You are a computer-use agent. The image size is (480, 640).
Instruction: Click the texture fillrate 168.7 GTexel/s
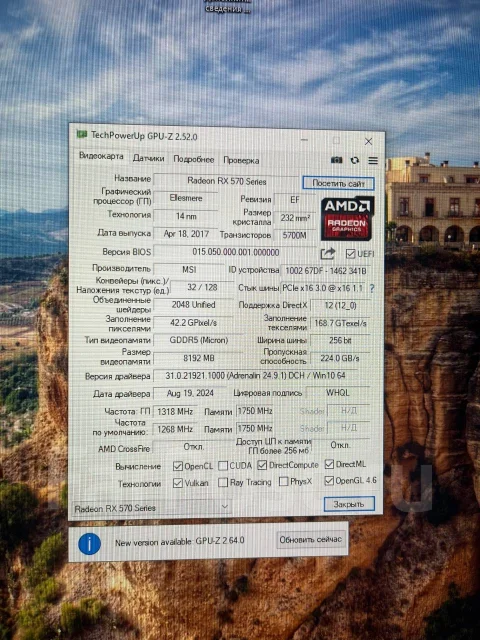pos(340,323)
